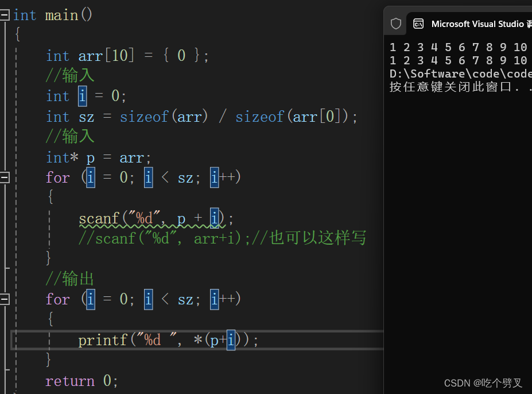The height and width of the screenshot is (394, 532).
Task: Click the 'sz' variable in its declaration
Action: [86, 117]
